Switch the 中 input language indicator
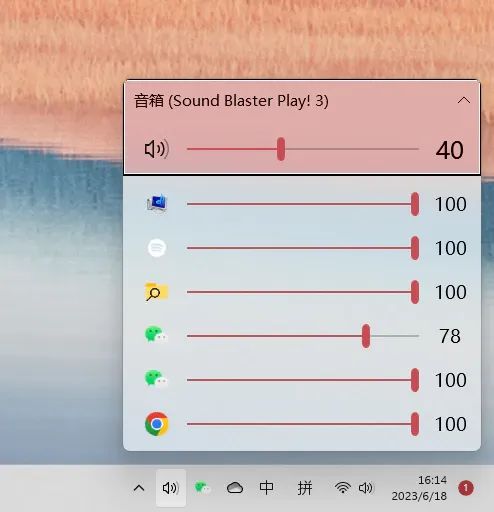Viewport: 494px width, 512px height. [266, 488]
